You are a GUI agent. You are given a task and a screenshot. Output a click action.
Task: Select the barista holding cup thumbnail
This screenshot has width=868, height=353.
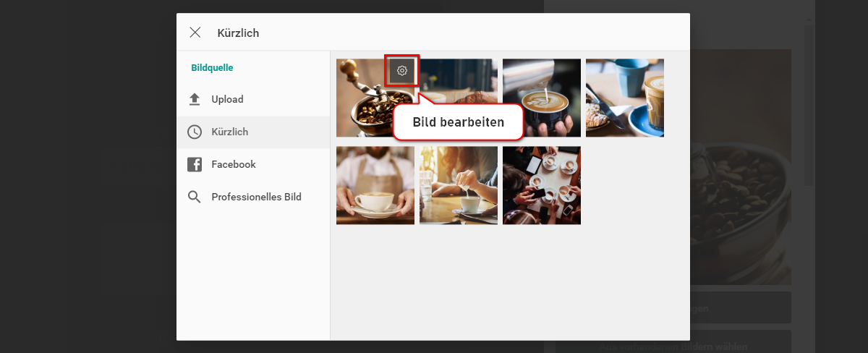(x=375, y=185)
